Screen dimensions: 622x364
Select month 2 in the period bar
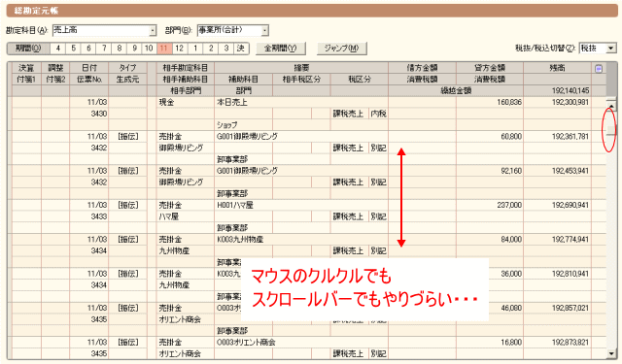[211, 49]
